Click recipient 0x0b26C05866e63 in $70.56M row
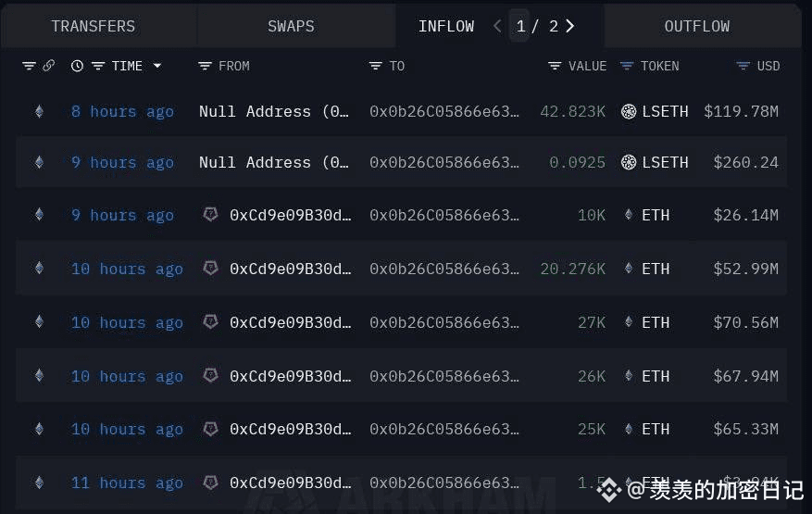 click(444, 323)
